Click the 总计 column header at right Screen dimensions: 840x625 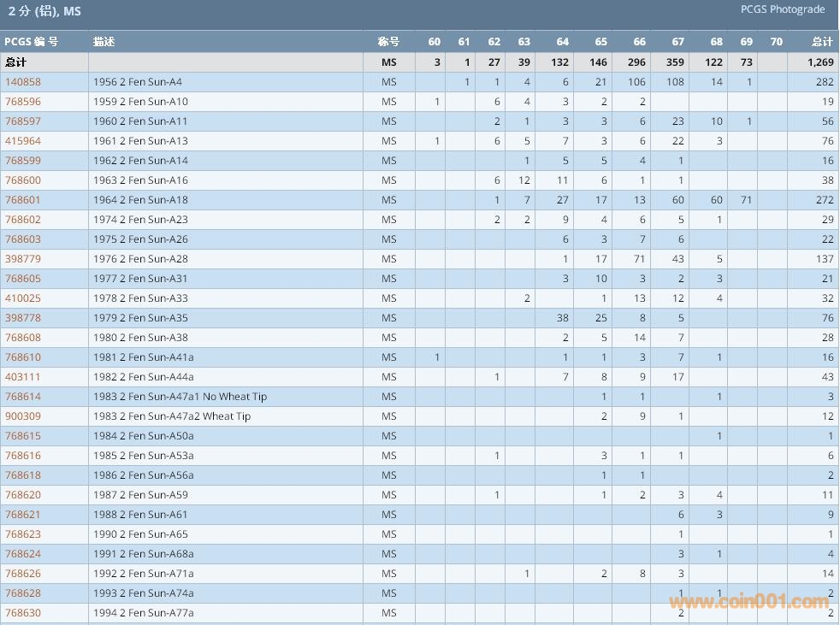click(822, 42)
